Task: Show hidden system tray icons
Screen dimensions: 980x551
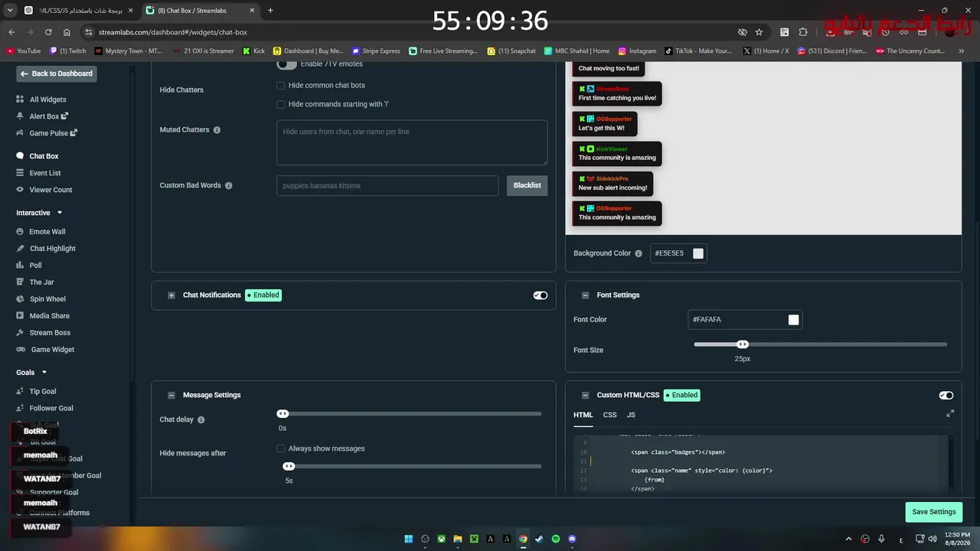Action: coord(848,539)
